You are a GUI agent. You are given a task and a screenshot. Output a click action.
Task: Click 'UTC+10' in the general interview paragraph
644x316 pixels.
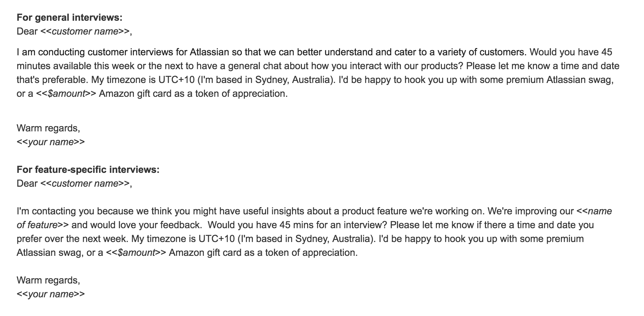click(x=177, y=80)
